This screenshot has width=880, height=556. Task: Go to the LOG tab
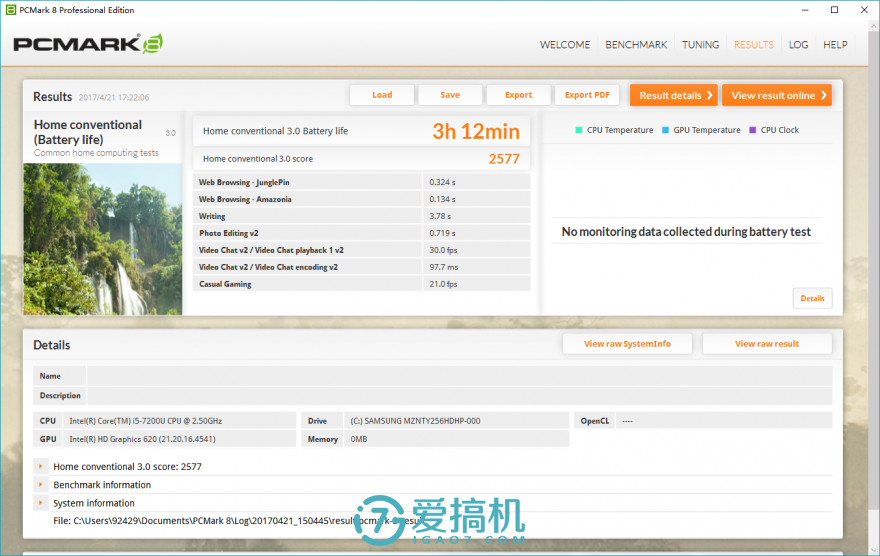798,45
